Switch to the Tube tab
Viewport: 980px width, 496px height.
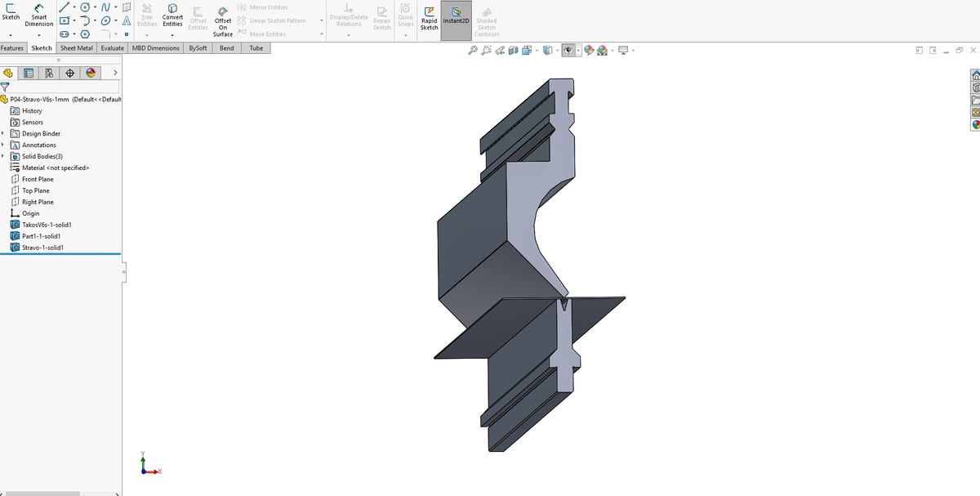pyautogui.click(x=256, y=48)
